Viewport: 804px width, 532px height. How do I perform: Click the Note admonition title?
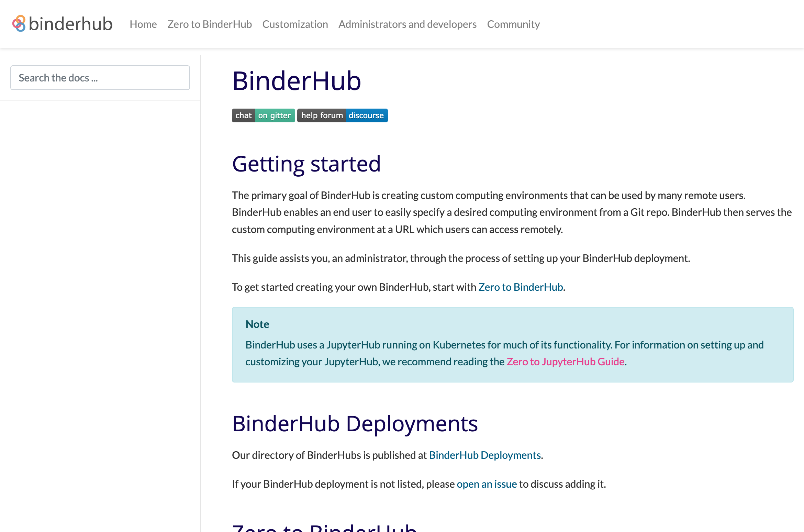point(257,324)
